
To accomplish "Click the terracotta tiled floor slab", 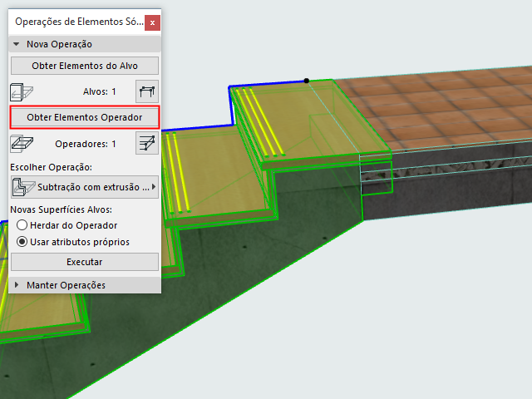I will coord(441,109).
